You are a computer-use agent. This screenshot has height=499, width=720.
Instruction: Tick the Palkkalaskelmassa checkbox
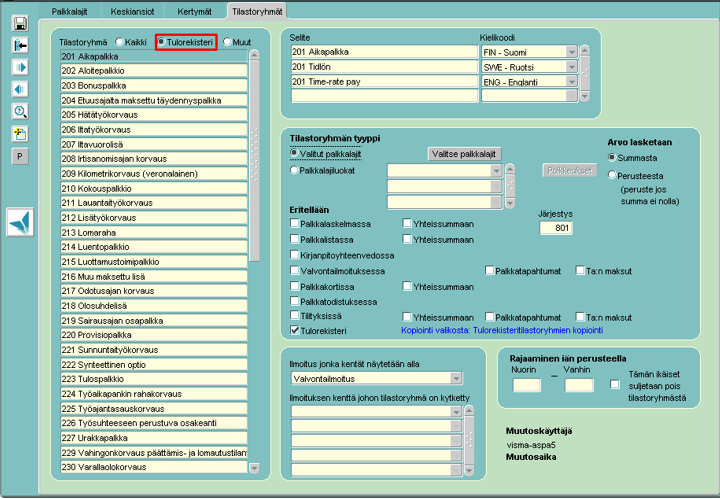tap(295, 224)
